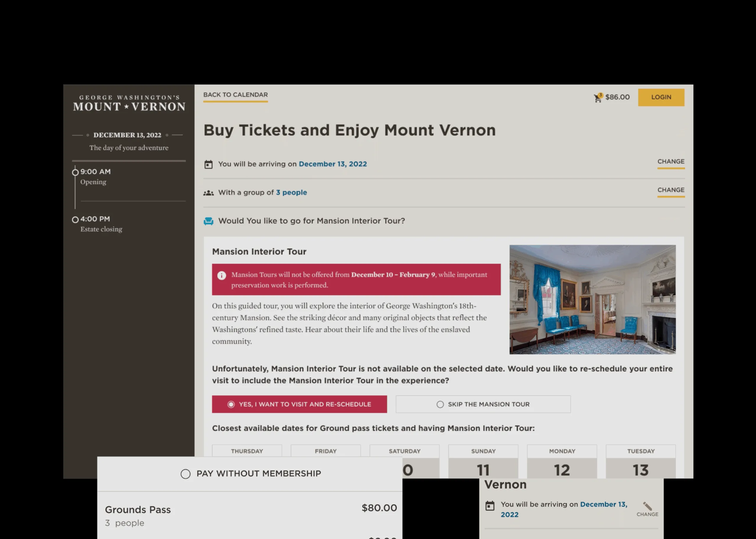This screenshot has width=756, height=539.
Task: Choose Pay Without Membership radio option
Action: tap(185, 474)
